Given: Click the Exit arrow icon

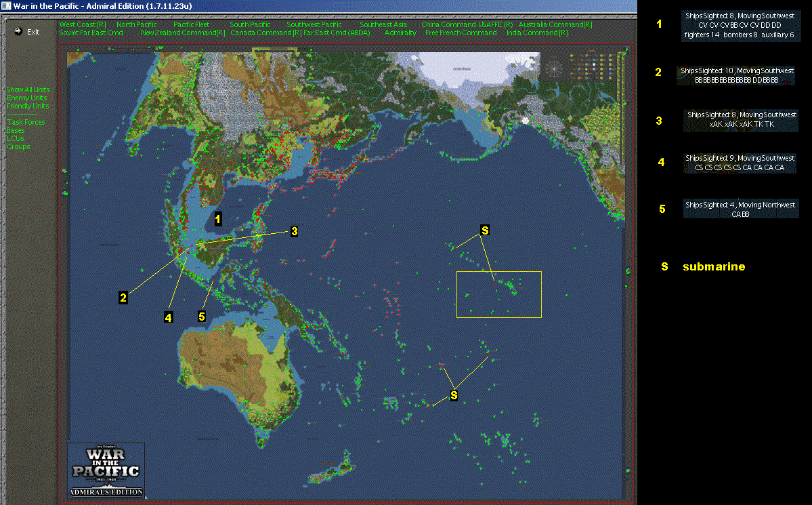Looking at the screenshot, I should pyautogui.click(x=18, y=32).
